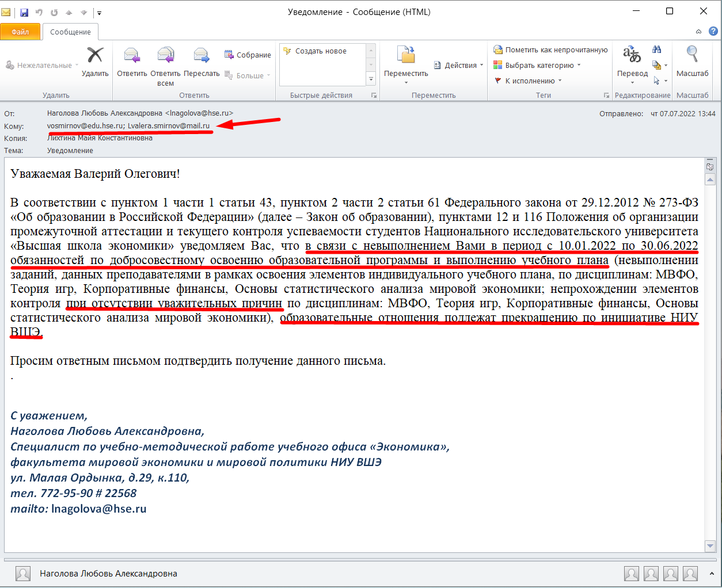
Task: Click the Outlook icon in the title bar
Action: (x=6, y=12)
